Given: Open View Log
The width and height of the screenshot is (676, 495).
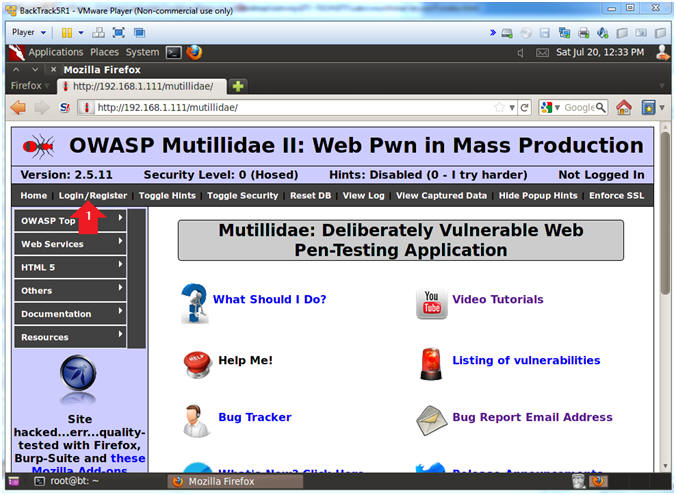Looking at the screenshot, I should [x=363, y=195].
